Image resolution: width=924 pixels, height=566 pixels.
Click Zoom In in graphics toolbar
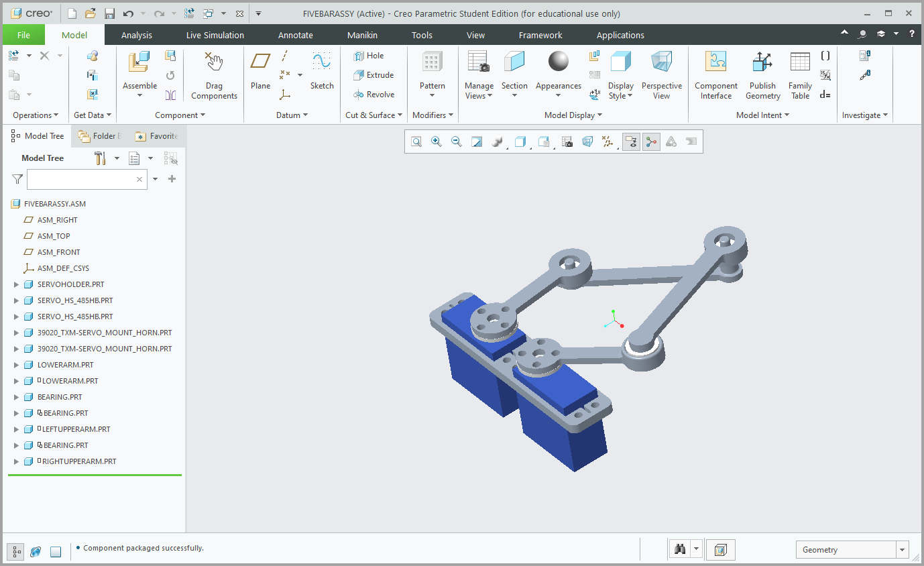[x=437, y=141]
